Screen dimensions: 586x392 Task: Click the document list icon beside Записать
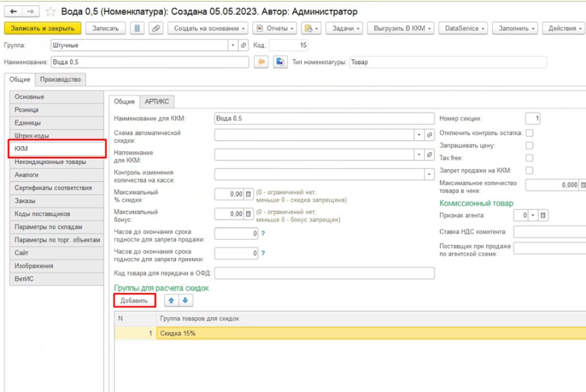137,29
